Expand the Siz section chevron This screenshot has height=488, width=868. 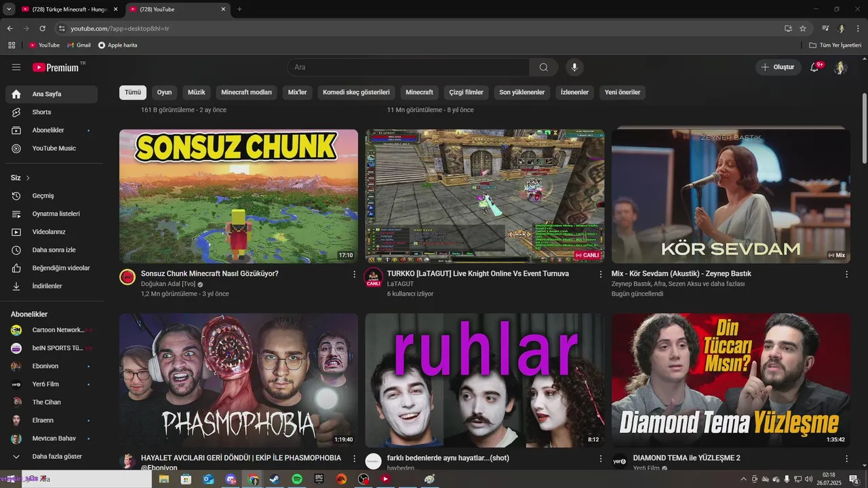[28, 178]
